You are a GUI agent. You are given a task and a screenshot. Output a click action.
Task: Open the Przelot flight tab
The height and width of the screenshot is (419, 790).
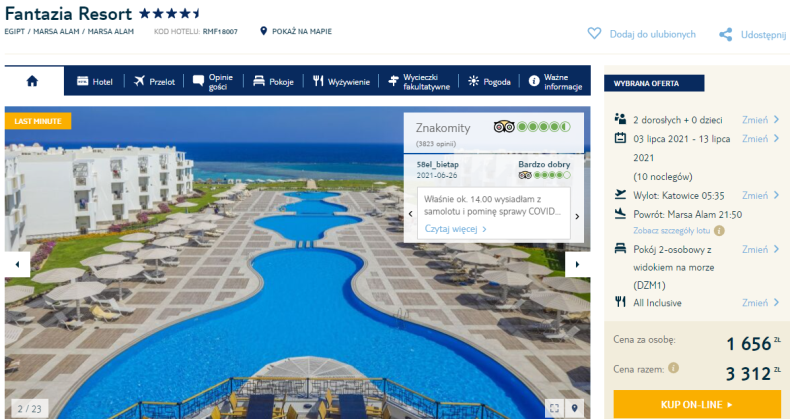[x=154, y=82]
